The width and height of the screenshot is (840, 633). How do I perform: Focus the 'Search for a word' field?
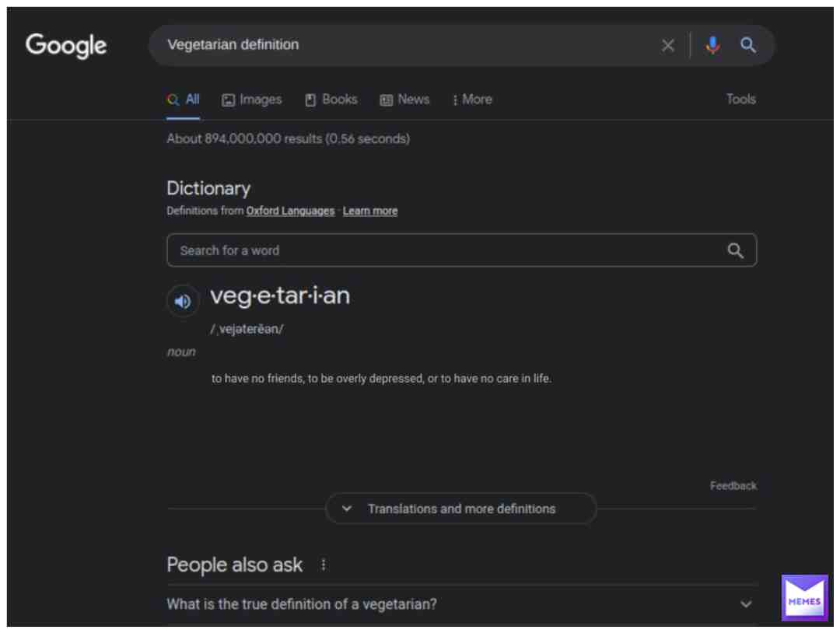click(462, 250)
